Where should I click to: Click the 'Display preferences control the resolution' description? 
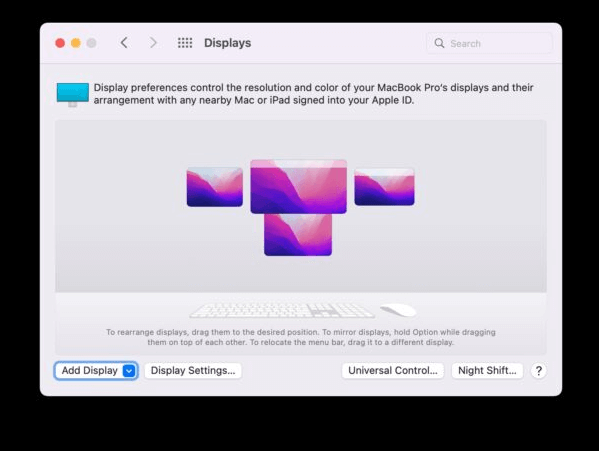pos(313,94)
